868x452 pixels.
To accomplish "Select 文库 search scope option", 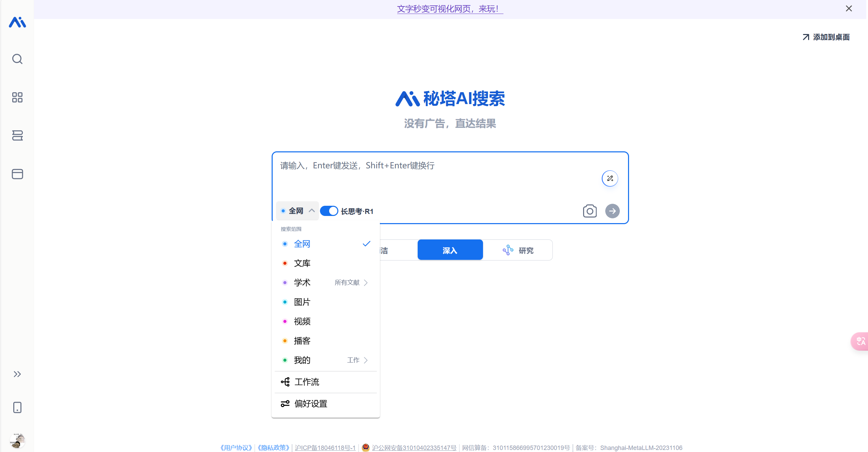I will [x=302, y=263].
